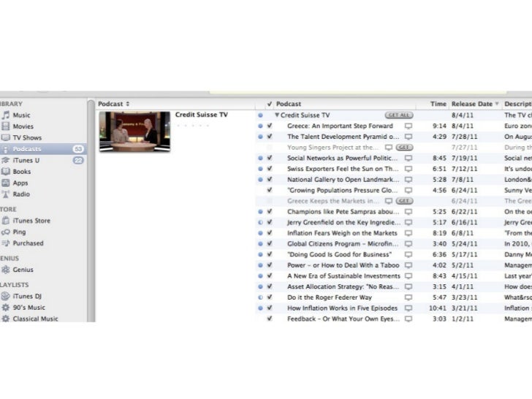Image resolution: width=532 pixels, height=399 pixels.
Task: Open the Apps library icon
Action: (6, 183)
